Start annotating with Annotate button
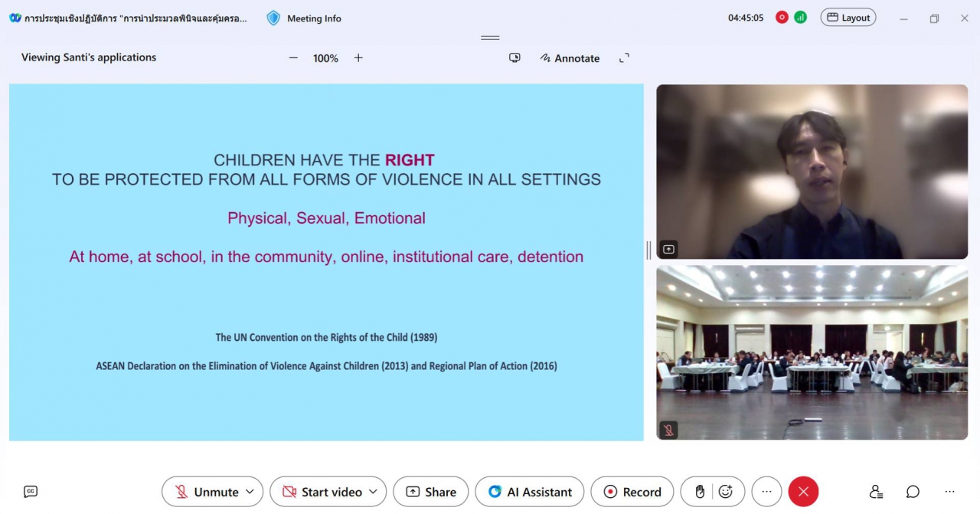The width and height of the screenshot is (980, 514). (570, 58)
